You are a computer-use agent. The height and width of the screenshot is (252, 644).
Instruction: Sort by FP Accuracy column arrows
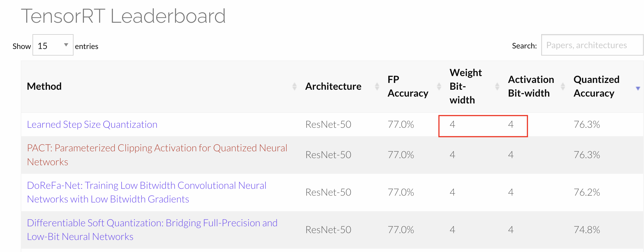tap(439, 86)
